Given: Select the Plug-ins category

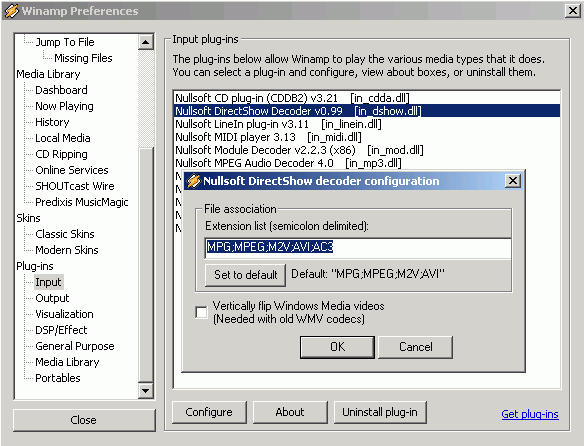Looking at the screenshot, I should (x=35, y=266).
